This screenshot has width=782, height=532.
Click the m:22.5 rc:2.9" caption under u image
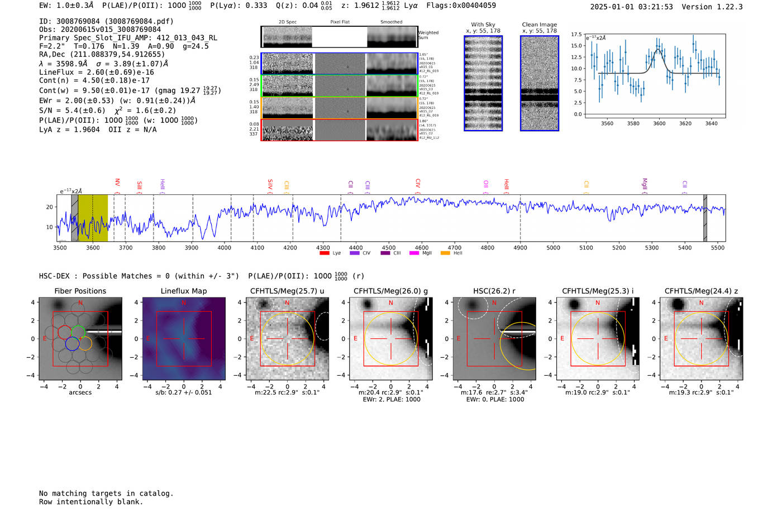click(x=287, y=392)
